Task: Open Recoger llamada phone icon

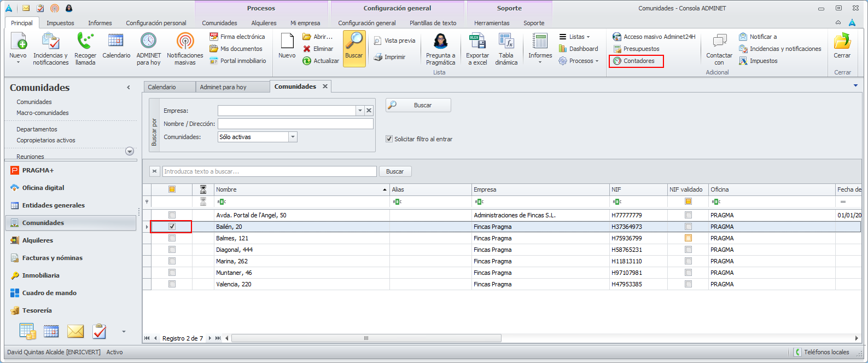Action: pyautogui.click(x=85, y=49)
